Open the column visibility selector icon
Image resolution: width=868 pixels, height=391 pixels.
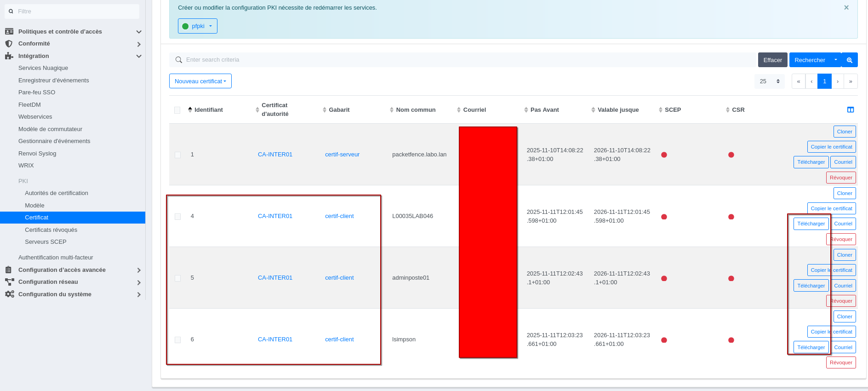click(x=850, y=110)
